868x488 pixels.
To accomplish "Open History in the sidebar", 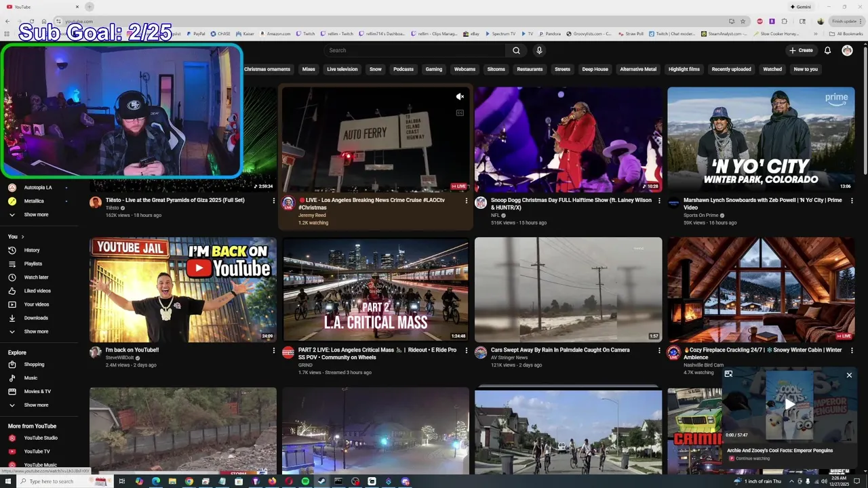I will (39, 250).
